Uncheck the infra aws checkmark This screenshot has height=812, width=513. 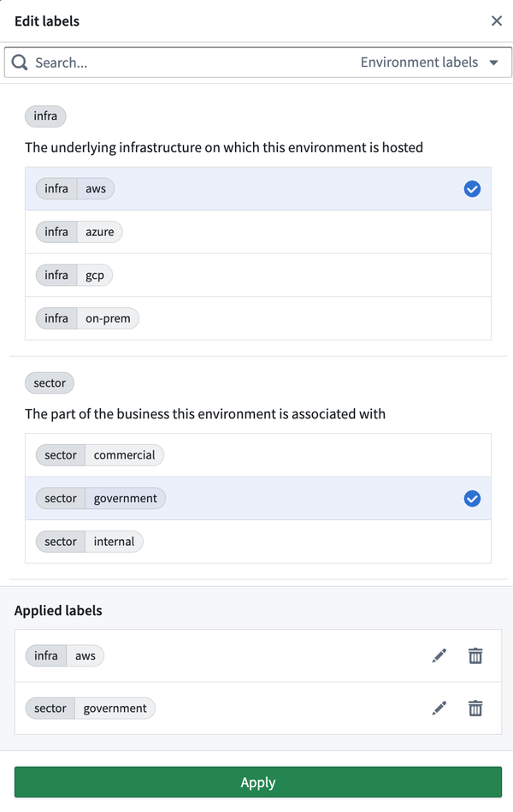[x=472, y=189]
